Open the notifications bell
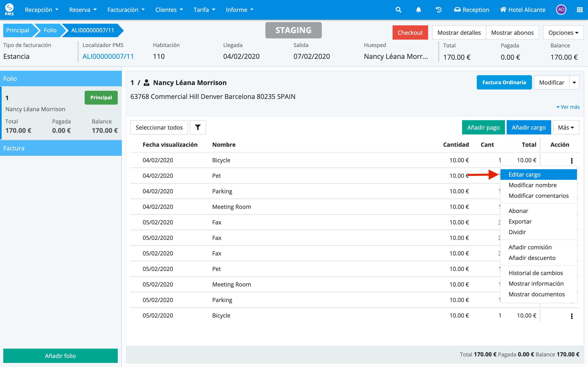The image size is (588, 367). tap(418, 10)
